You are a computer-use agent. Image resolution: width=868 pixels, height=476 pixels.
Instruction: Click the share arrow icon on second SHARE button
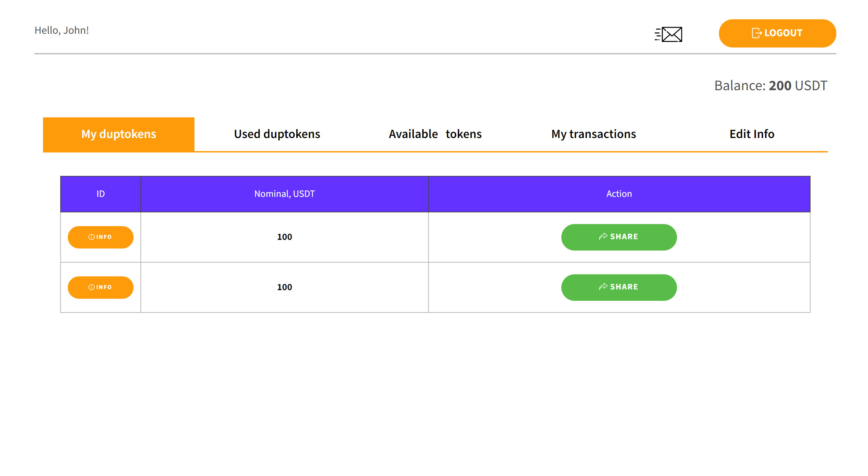point(603,287)
